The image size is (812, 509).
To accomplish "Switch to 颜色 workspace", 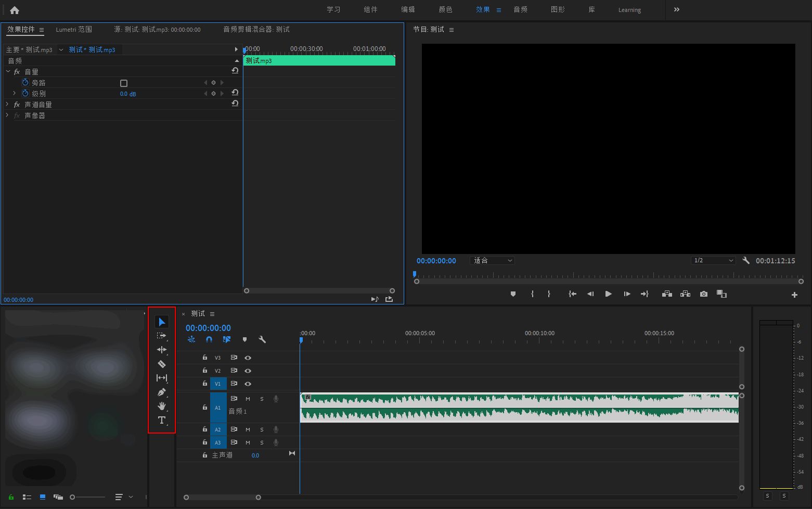I will coord(445,9).
